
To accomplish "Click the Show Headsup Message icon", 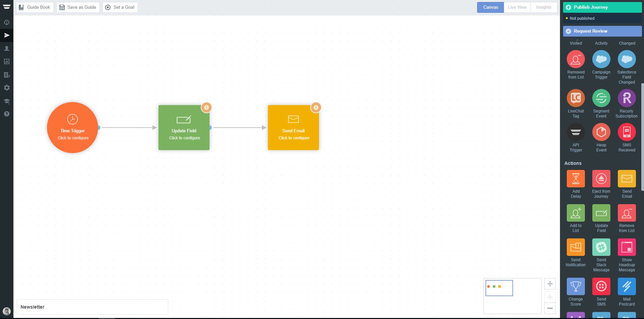I will click(x=627, y=247).
